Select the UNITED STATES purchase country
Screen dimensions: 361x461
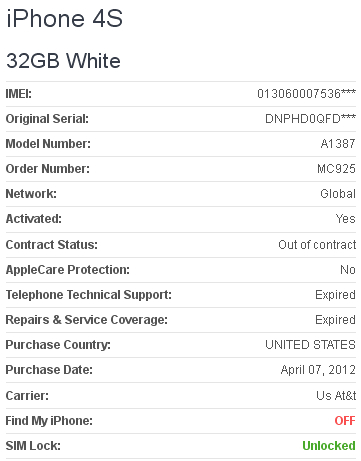311,345
